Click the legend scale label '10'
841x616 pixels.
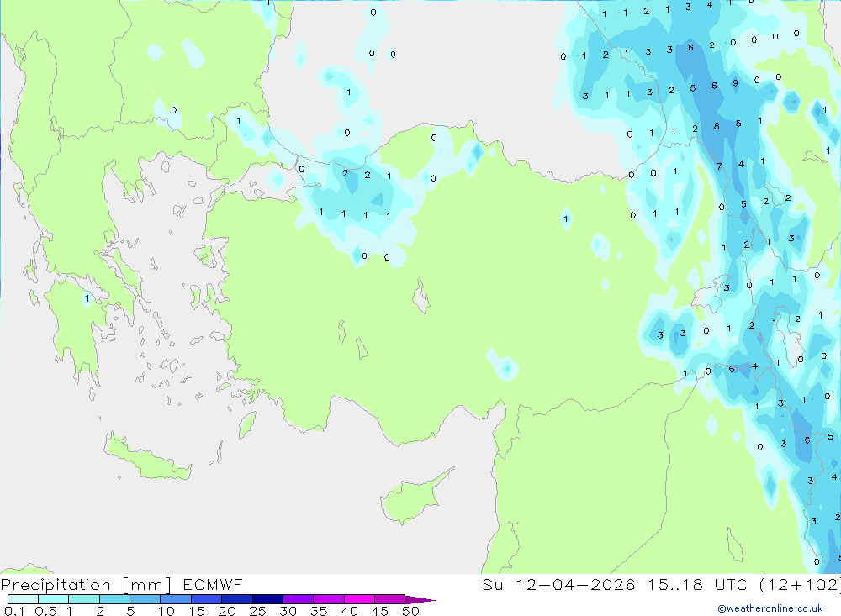[167, 611]
